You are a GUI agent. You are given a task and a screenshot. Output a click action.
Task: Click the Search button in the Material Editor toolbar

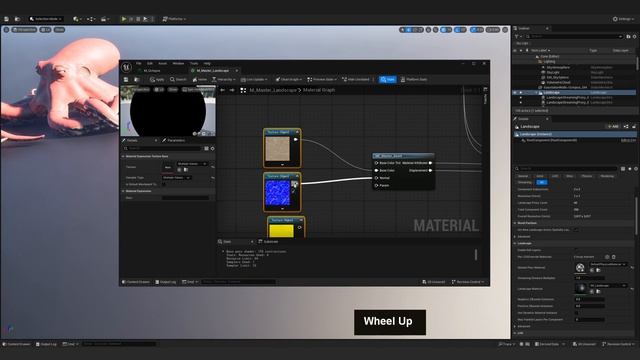pos(178,80)
